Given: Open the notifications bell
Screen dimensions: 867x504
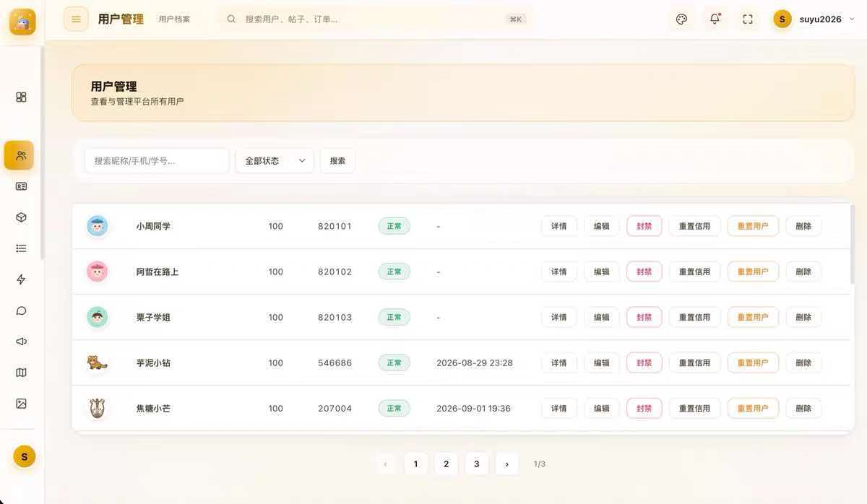Looking at the screenshot, I should point(715,19).
